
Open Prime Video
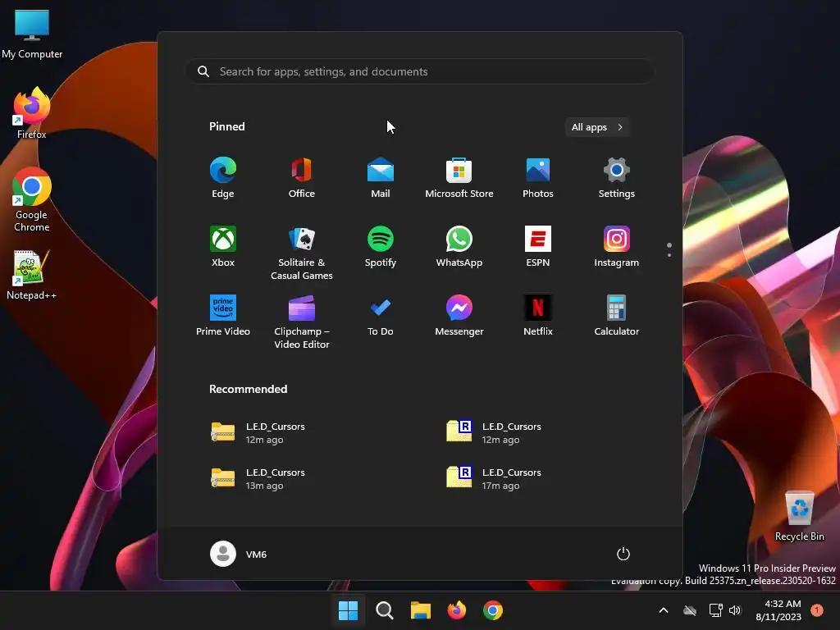point(223,316)
